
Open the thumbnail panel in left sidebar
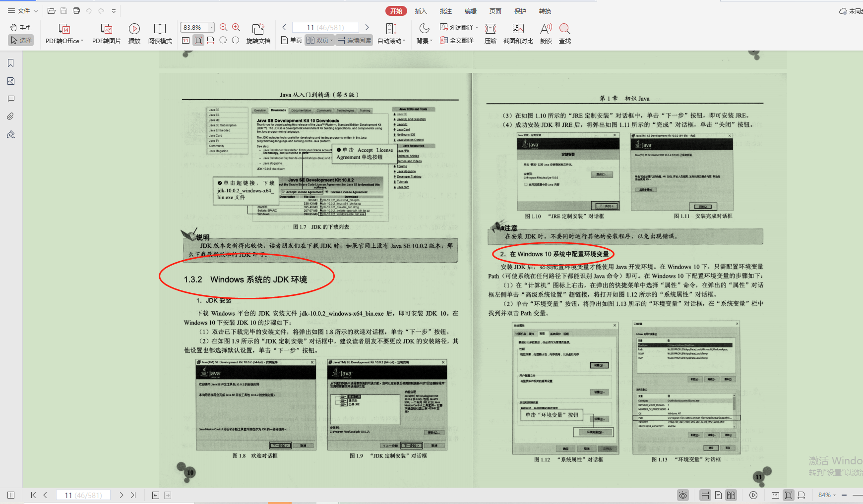(x=11, y=81)
